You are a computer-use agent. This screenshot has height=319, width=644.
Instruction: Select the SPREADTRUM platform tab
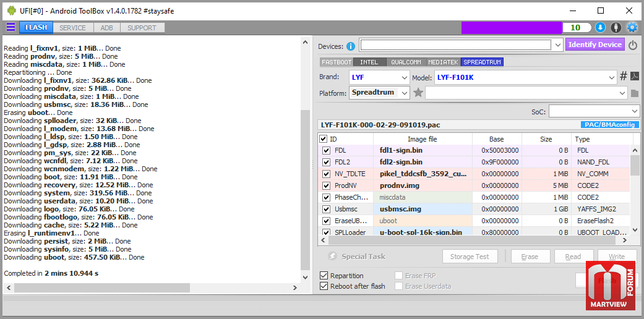click(x=482, y=62)
